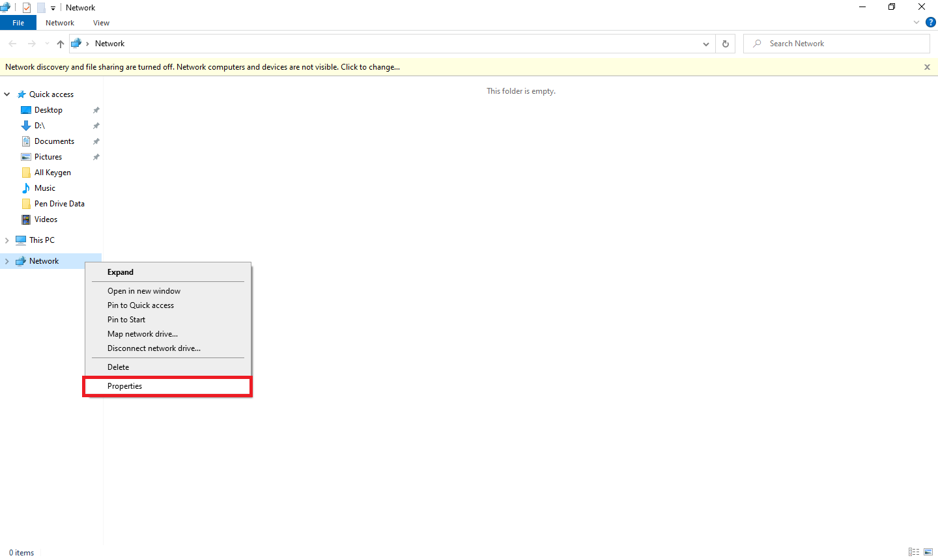Image resolution: width=938 pixels, height=560 pixels.
Task: Click the Network system icon in title bar
Action: [x=5, y=8]
